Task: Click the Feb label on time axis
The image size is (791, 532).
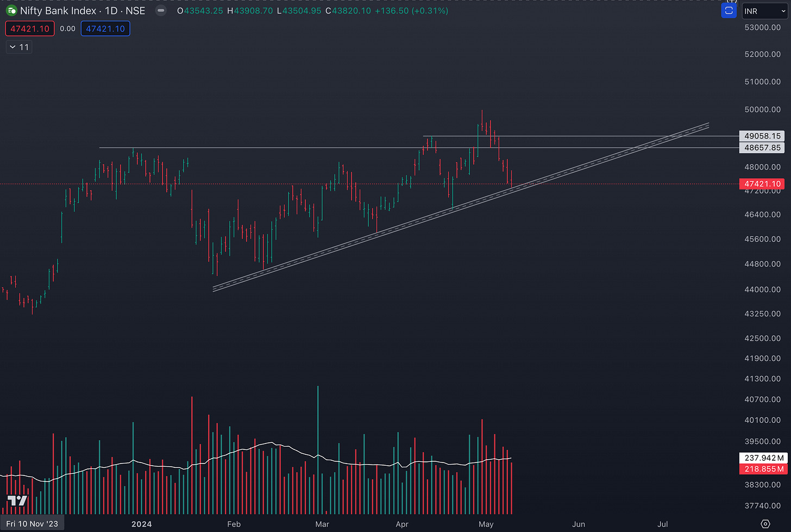Action: click(234, 524)
